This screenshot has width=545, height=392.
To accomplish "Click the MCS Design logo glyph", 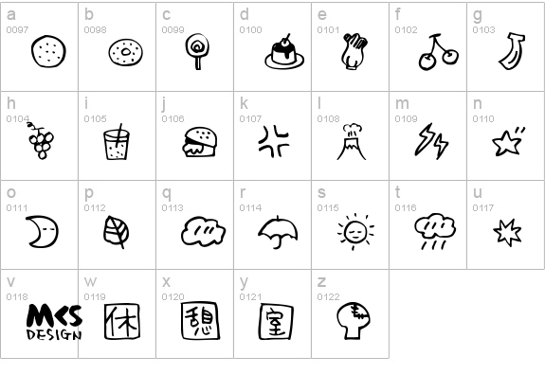I will coord(54,322).
